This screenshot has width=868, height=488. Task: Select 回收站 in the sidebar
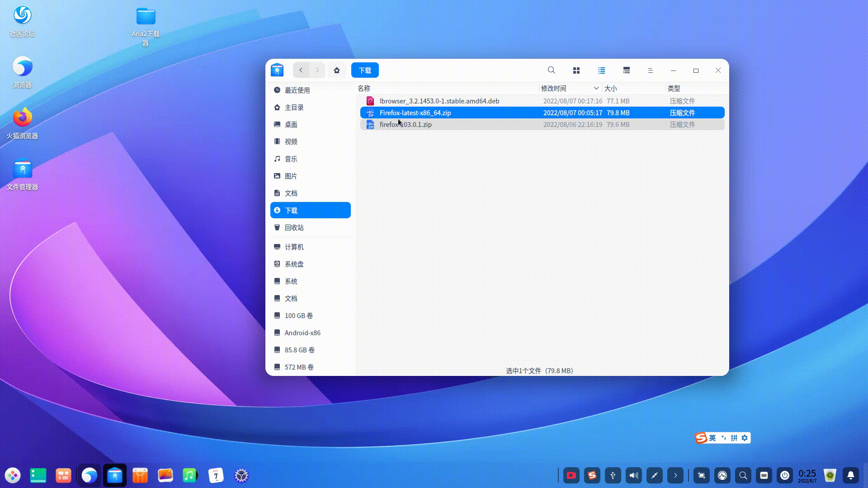click(x=294, y=227)
